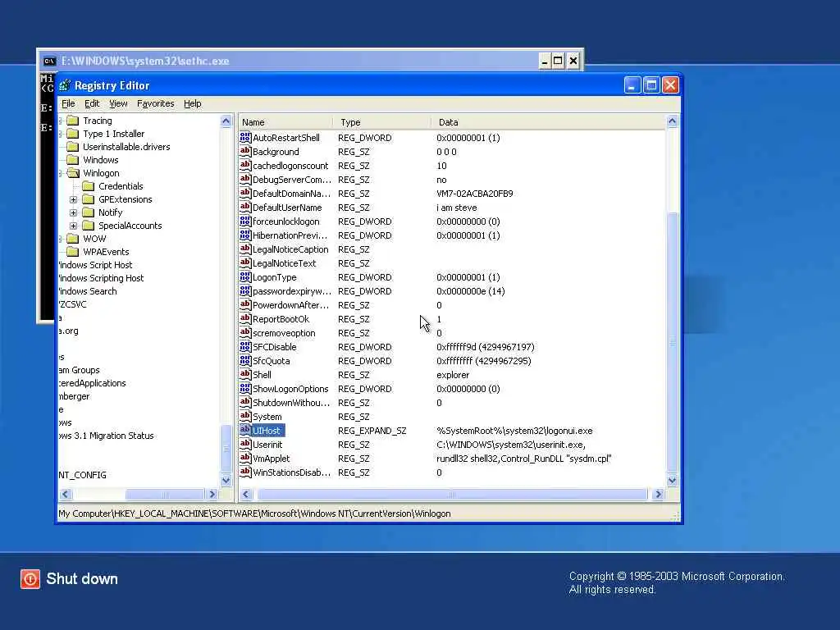Select the Windows Search key

pos(88,291)
